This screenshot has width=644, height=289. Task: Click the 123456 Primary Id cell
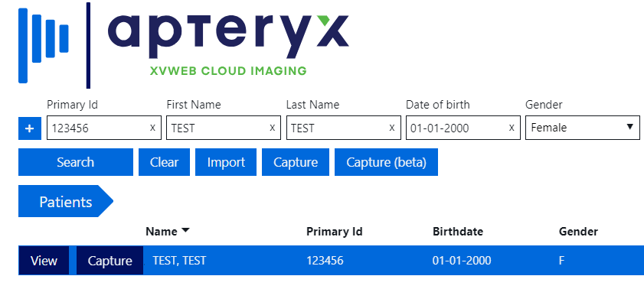(325, 260)
